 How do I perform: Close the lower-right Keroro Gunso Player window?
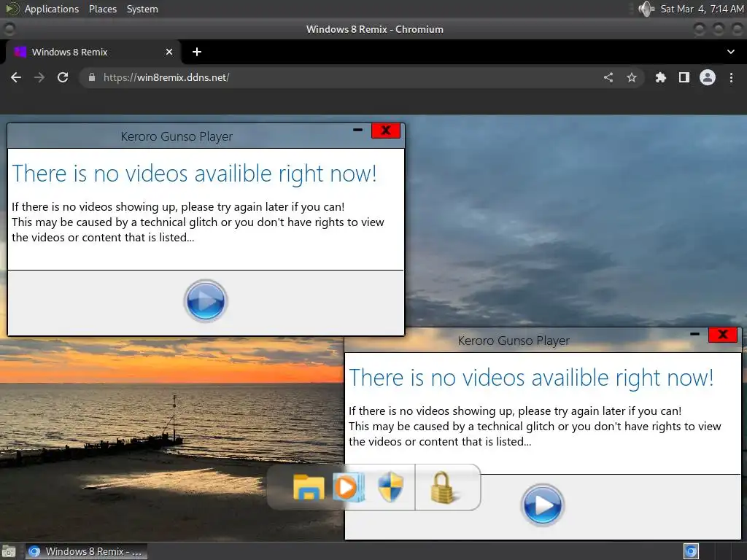[723, 335]
